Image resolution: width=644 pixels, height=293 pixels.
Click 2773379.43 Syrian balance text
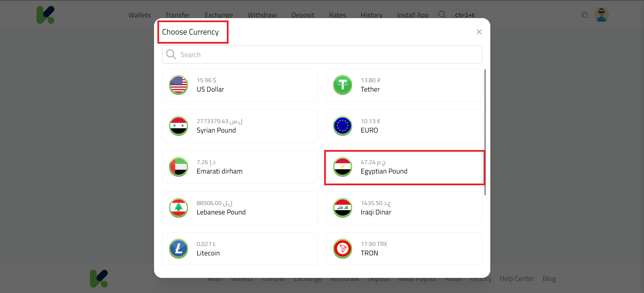click(219, 121)
